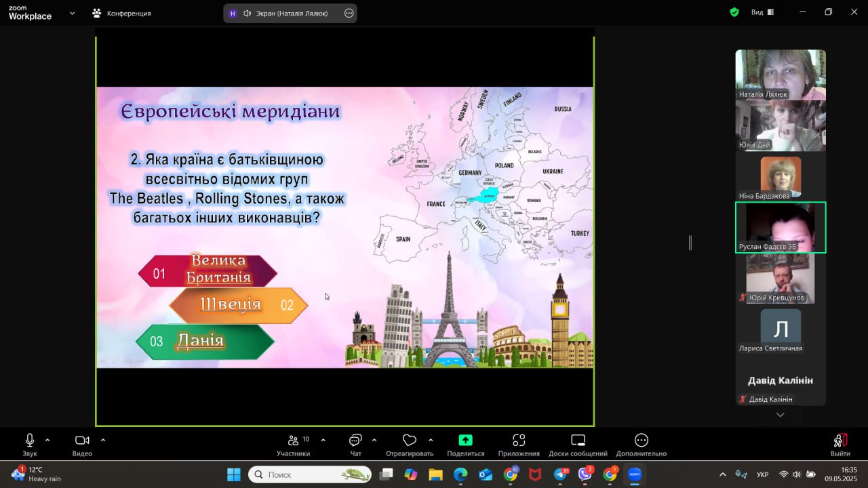This screenshot has width=868, height=488.
Task: Open the Чат chat panel
Action: (x=355, y=445)
